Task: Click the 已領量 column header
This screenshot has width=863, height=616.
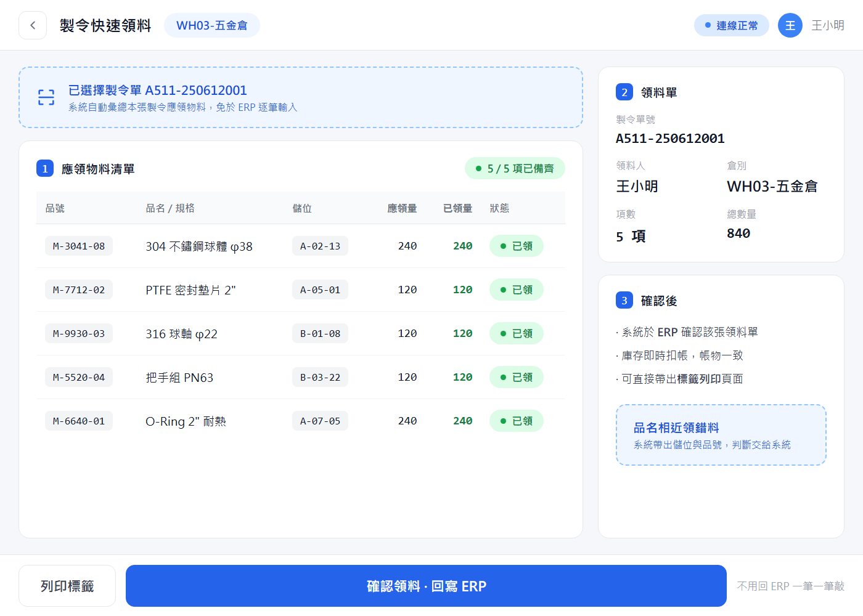Action: point(457,208)
